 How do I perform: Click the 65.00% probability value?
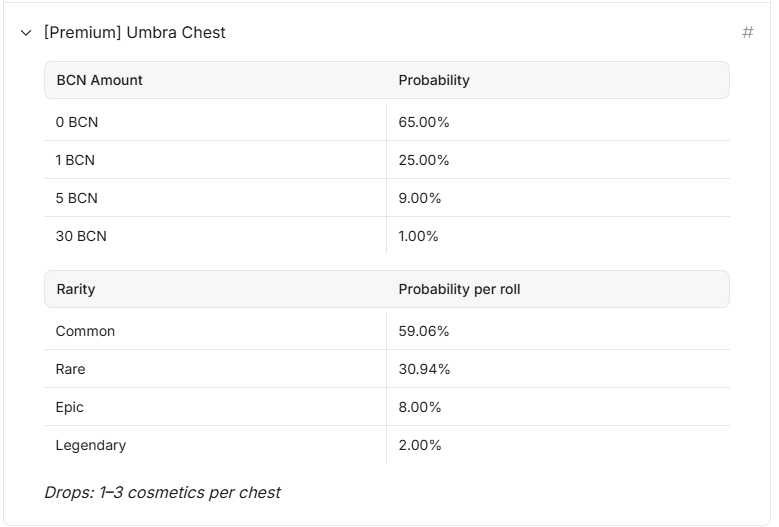(424, 122)
